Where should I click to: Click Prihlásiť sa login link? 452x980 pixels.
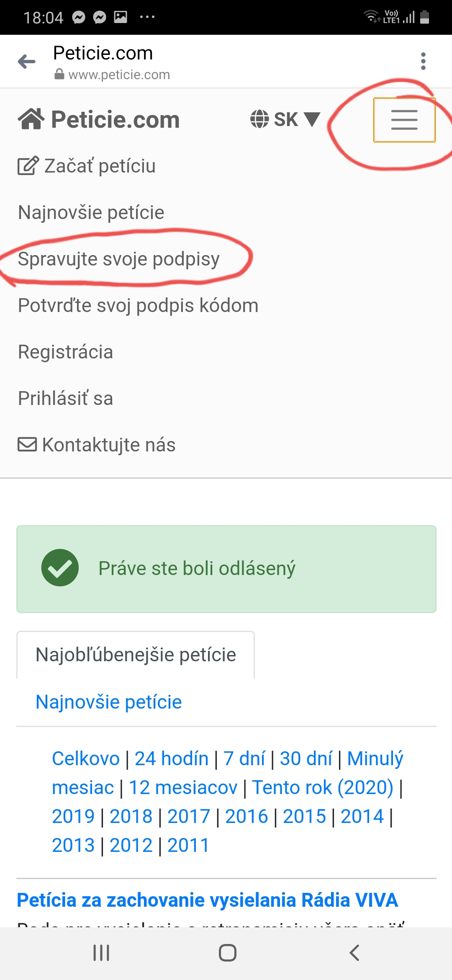pyautogui.click(x=66, y=398)
